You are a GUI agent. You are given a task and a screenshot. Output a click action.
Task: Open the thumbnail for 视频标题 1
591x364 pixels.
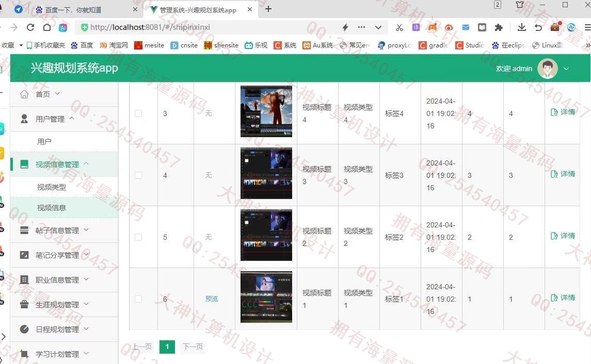[x=266, y=297]
